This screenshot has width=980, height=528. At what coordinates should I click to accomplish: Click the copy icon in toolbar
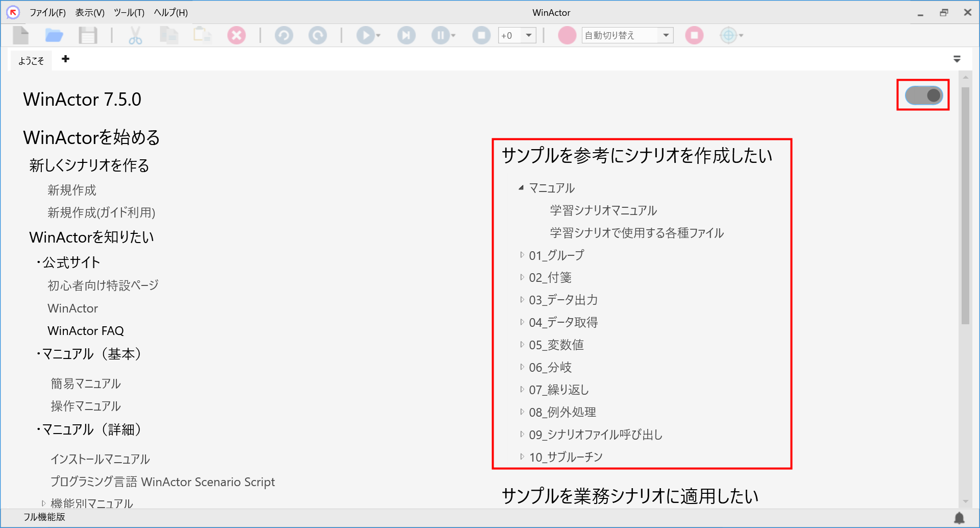[x=168, y=35]
